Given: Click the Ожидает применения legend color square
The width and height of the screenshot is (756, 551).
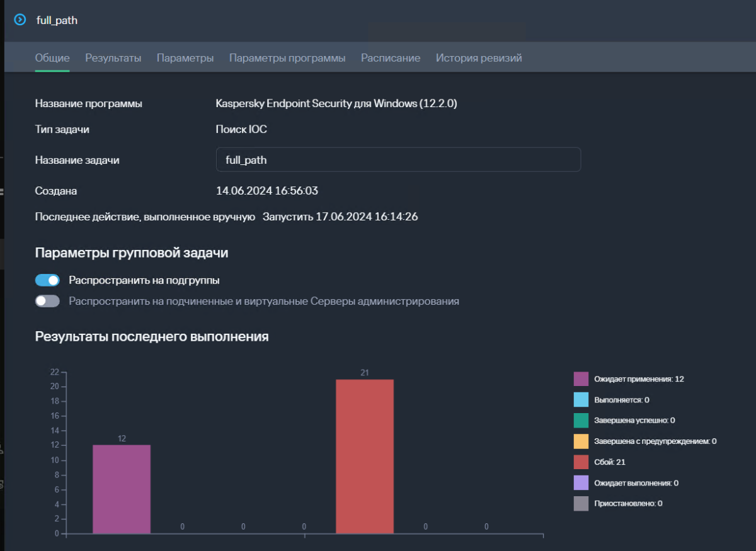Looking at the screenshot, I should 581,379.
